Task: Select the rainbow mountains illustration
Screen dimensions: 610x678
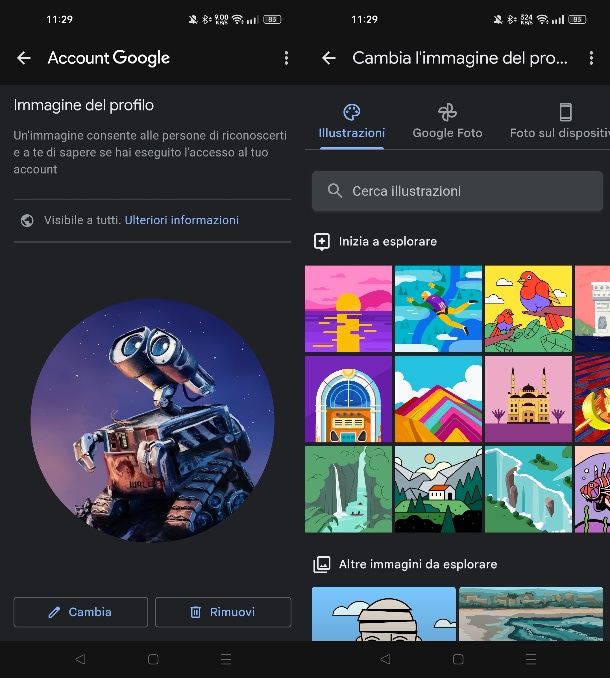Action: click(438, 399)
